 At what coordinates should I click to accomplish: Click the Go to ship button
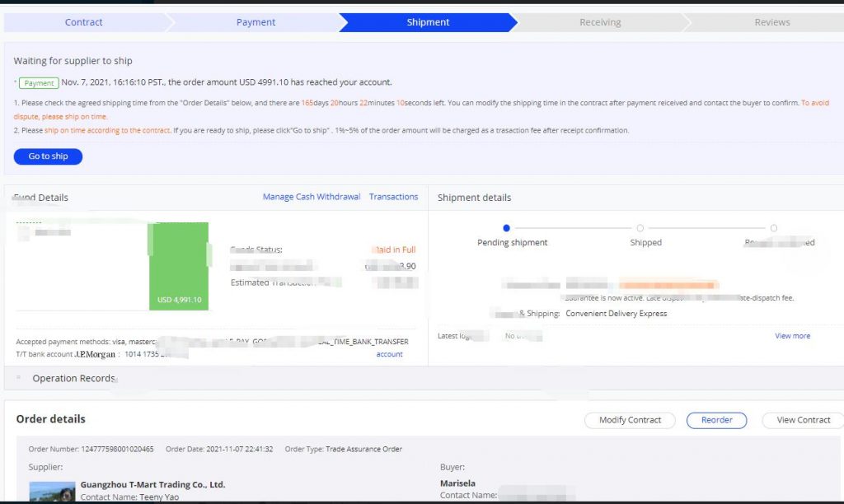[x=48, y=156]
